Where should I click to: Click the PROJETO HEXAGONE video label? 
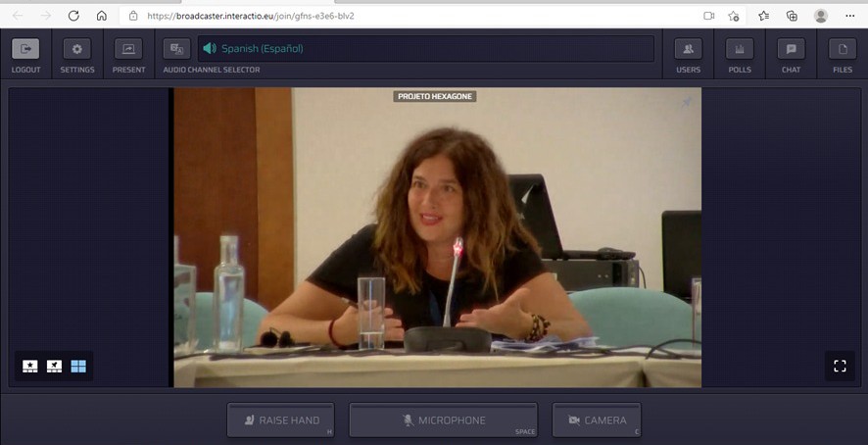[435, 96]
